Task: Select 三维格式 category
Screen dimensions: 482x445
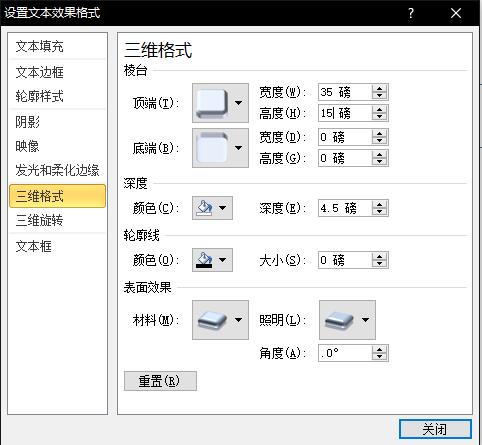Action: point(57,196)
